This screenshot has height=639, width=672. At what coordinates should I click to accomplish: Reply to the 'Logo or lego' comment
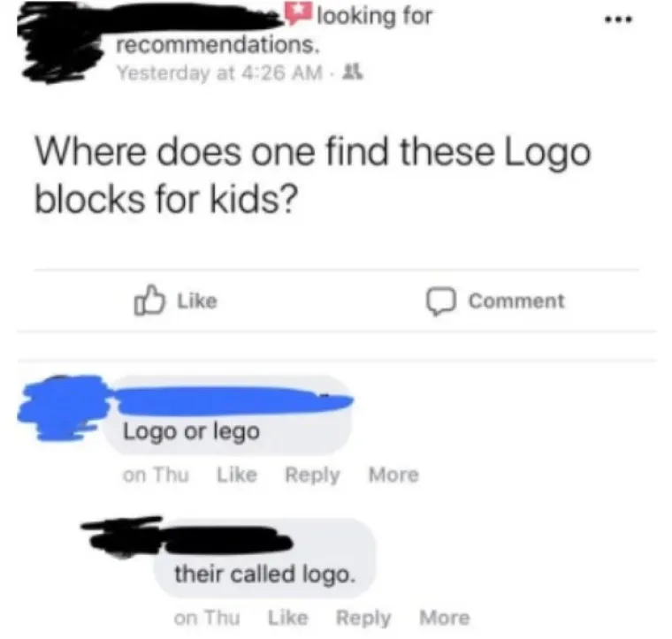[312, 475]
